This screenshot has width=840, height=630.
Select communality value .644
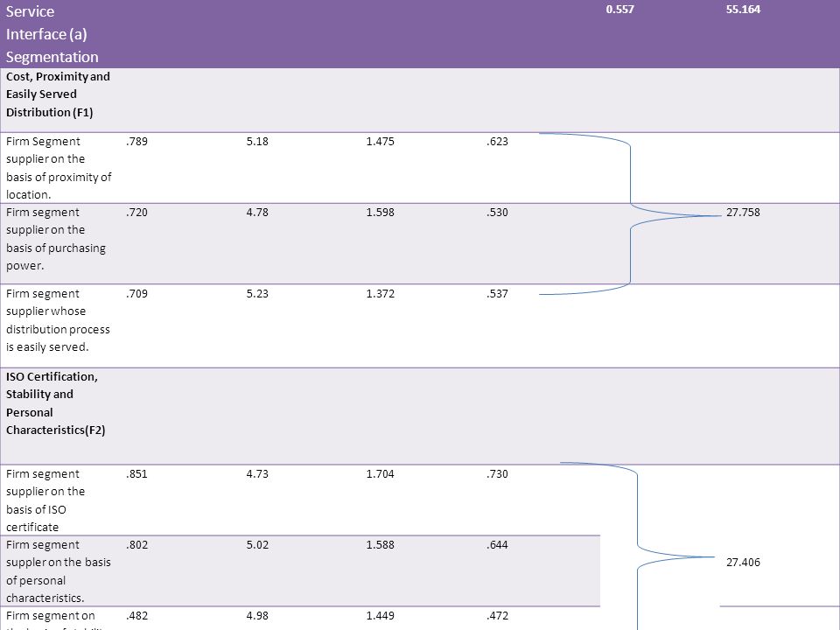[498, 545]
